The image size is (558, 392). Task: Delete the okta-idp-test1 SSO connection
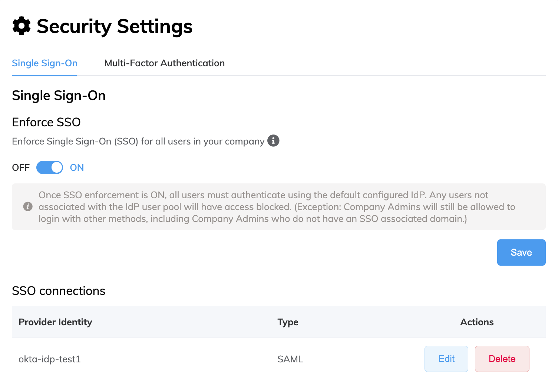(x=502, y=359)
